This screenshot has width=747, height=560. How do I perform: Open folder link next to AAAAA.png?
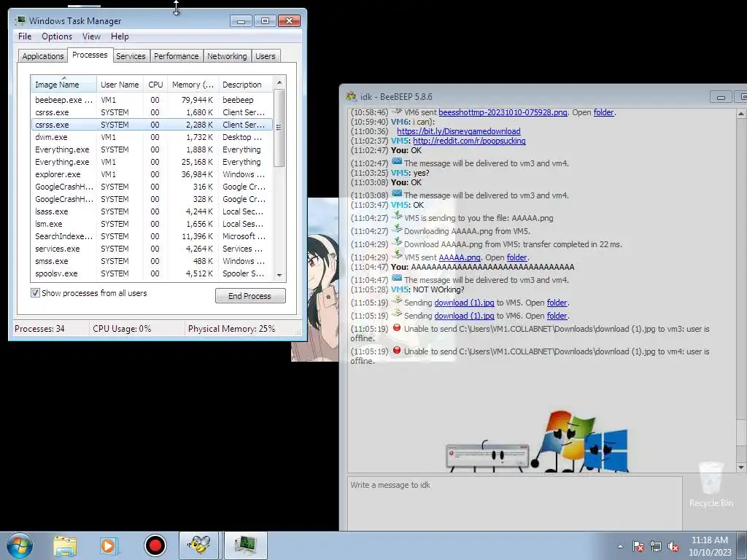point(516,257)
